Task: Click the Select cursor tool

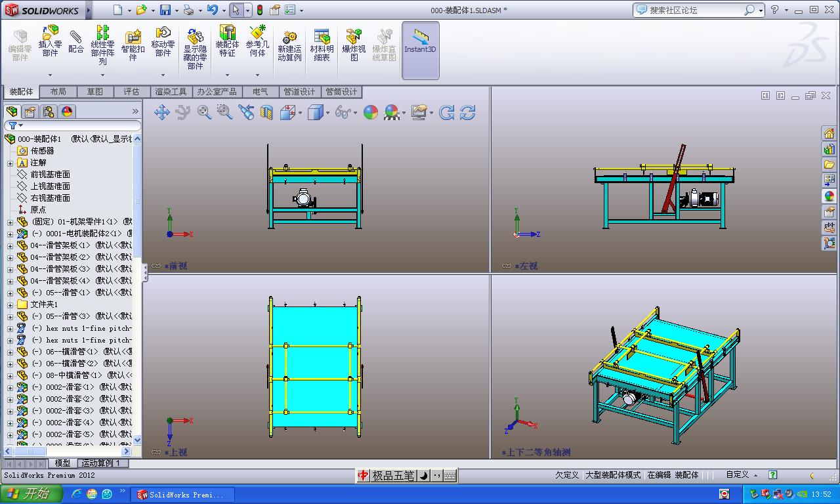Action: coord(236,10)
